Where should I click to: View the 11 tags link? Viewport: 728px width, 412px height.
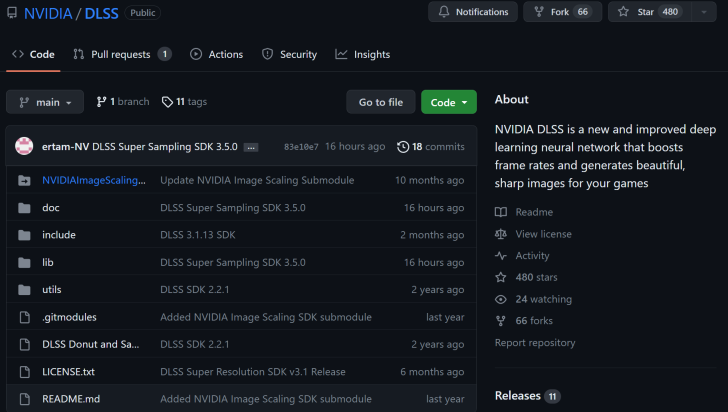(x=184, y=102)
